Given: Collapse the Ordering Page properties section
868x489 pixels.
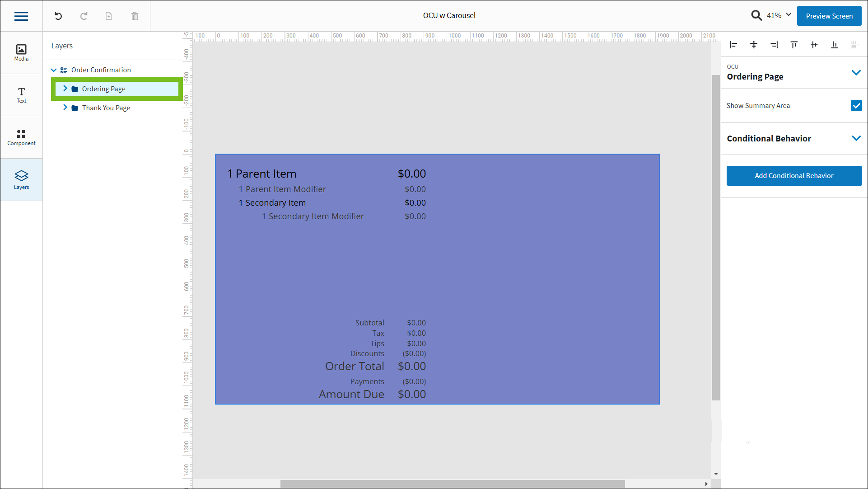Looking at the screenshot, I should pos(857,72).
